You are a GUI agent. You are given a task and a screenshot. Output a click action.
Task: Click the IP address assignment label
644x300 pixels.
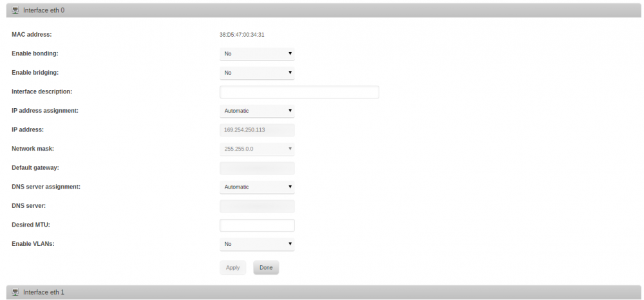point(45,110)
